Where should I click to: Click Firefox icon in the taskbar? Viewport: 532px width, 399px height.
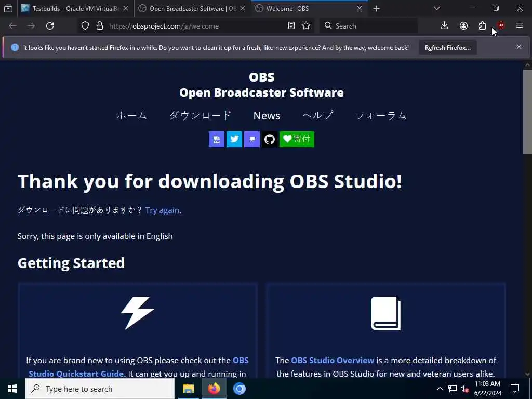(214, 389)
